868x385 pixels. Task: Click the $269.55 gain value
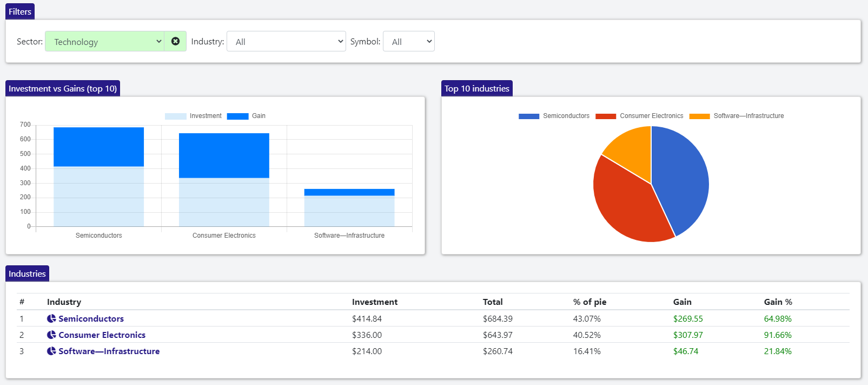pyautogui.click(x=688, y=318)
